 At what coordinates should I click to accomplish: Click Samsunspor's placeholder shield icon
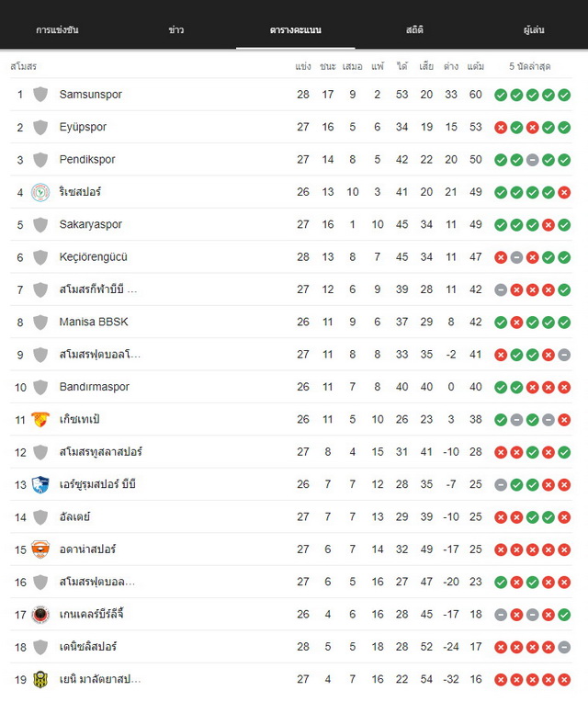pos(40,95)
